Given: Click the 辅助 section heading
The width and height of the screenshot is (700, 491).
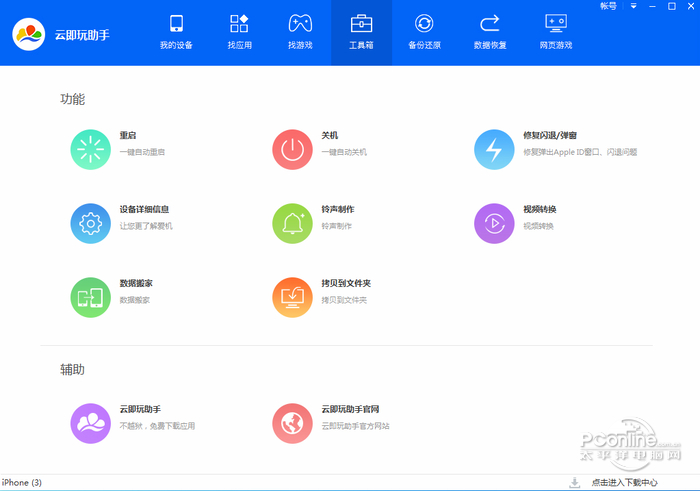Looking at the screenshot, I should (x=72, y=370).
